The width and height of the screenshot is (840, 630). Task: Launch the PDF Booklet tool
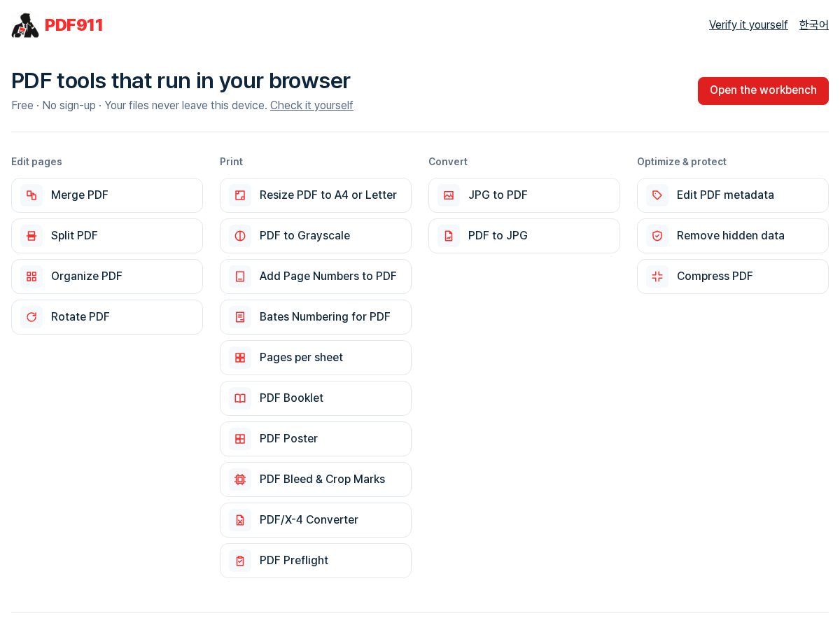[316, 398]
